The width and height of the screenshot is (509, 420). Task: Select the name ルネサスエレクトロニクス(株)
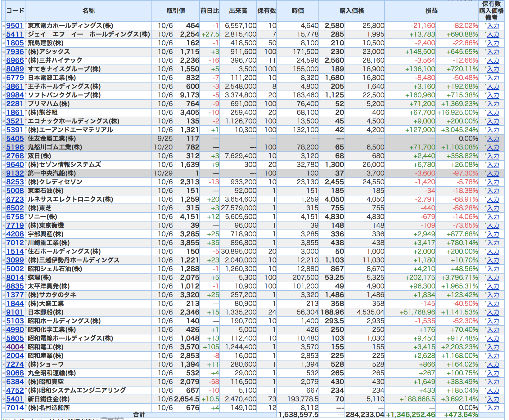(x=70, y=199)
